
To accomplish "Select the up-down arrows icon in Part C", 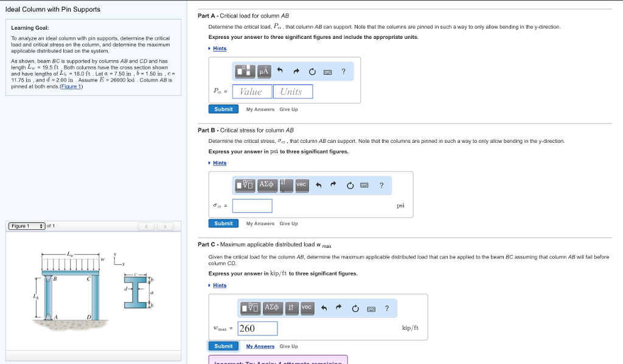I will pos(290,308).
